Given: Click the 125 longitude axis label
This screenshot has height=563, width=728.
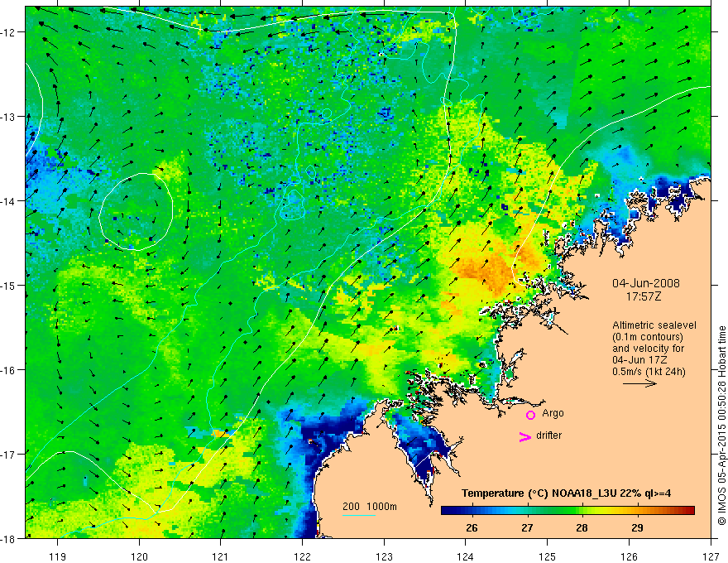Looking at the screenshot, I should pyautogui.click(x=548, y=556).
